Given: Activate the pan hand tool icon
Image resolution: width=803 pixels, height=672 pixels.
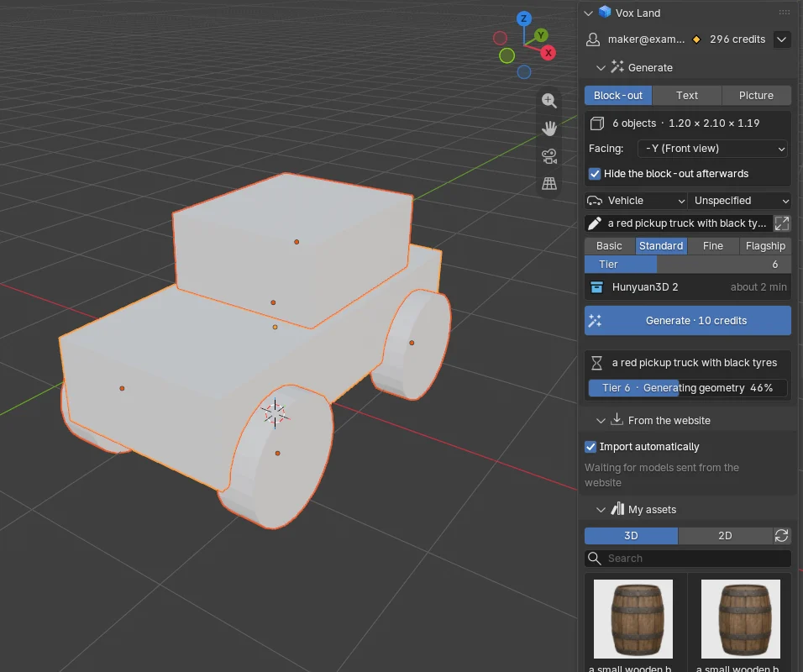Looking at the screenshot, I should pyautogui.click(x=549, y=128).
